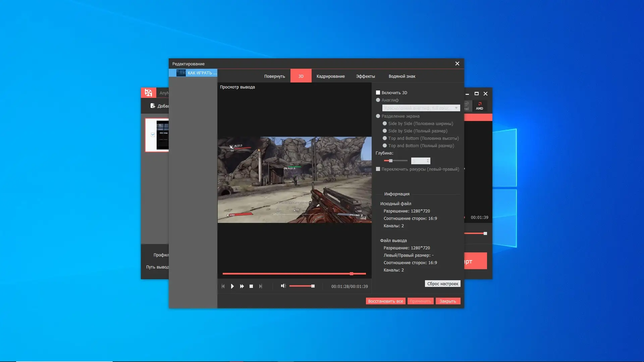Click the depth value spinner arrows
Viewport: 644px width, 362px height.
[428, 161]
